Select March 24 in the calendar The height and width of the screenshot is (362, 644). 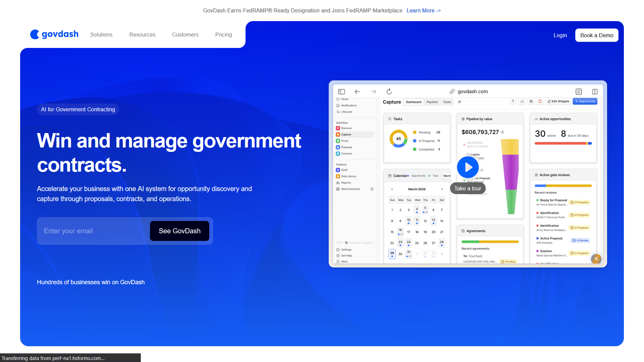coord(409,243)
